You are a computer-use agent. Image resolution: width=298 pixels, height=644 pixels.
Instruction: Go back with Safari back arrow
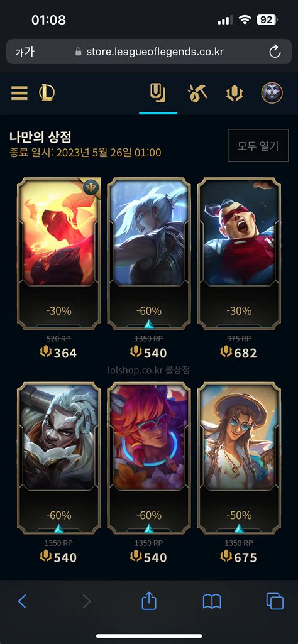coord(22,601)
